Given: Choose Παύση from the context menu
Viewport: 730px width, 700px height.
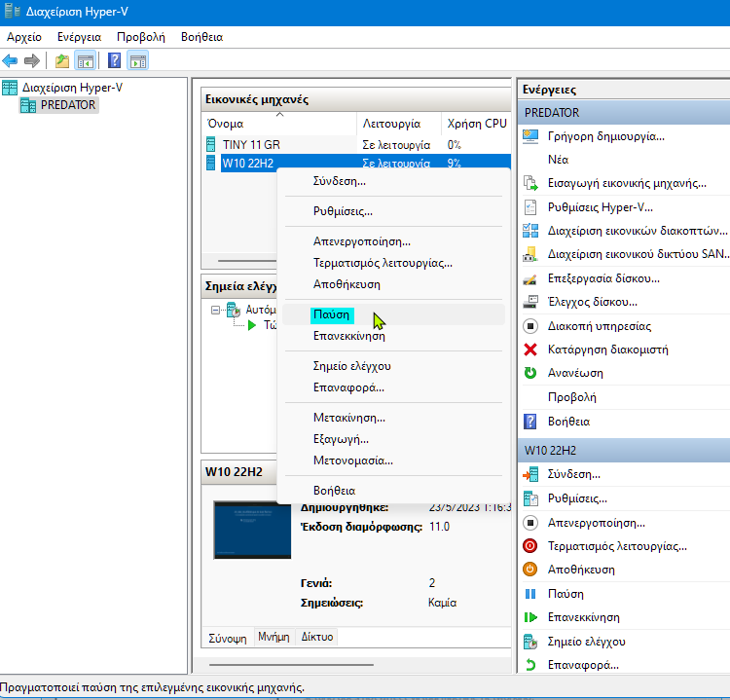Looking at the screenshot, I should (331, 314).
